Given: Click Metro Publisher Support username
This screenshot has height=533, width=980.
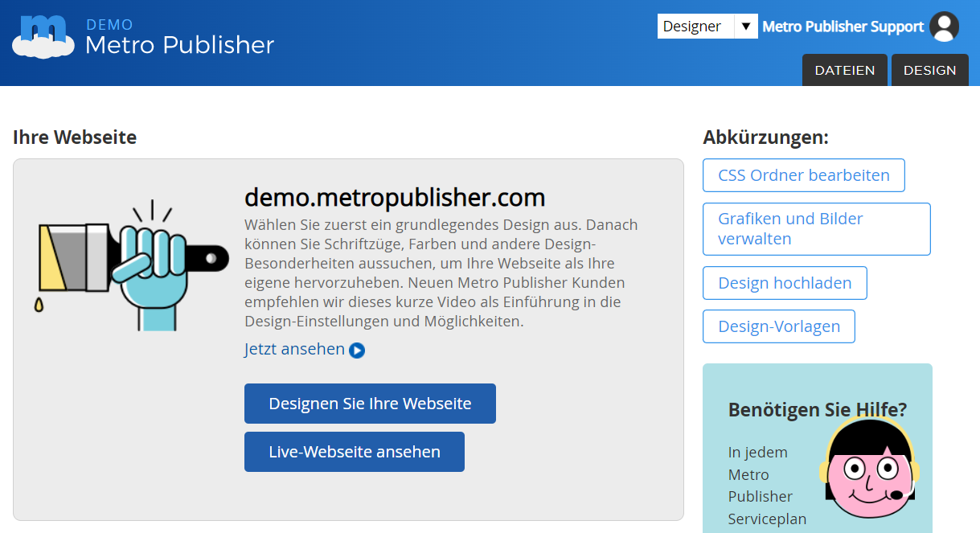Looking at the screenshot, I should (x=843, y=27).
